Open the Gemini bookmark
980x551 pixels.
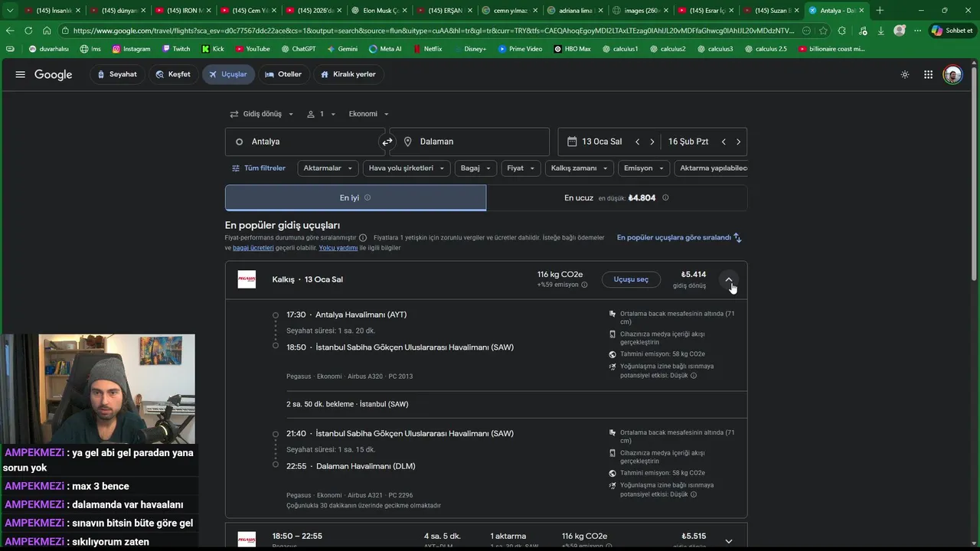point(341,49)
